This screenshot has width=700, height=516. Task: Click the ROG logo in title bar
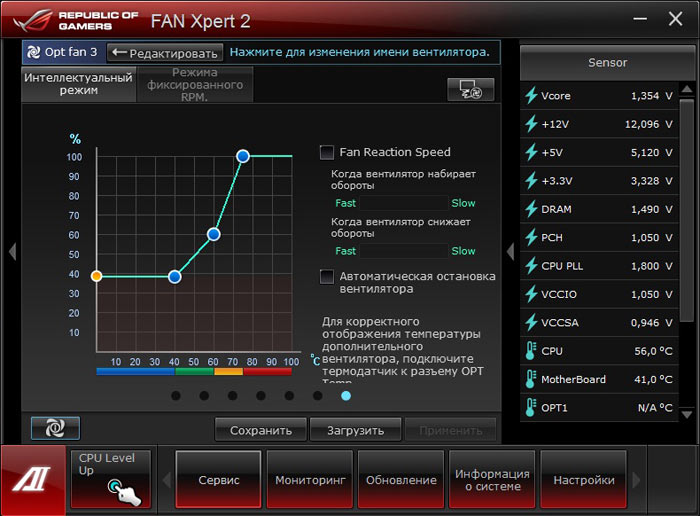coord(33,21)
